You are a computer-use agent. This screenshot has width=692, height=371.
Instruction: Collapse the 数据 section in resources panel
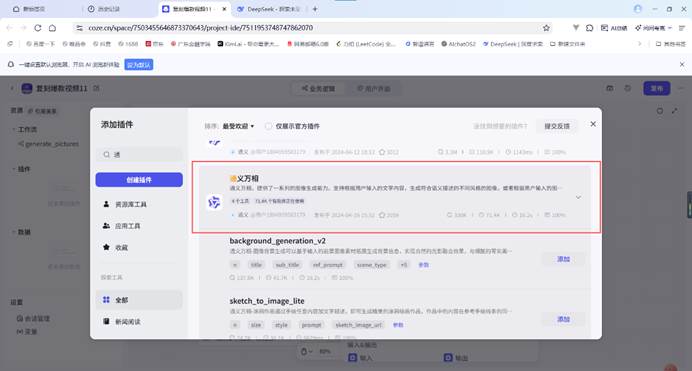[13, 232]
